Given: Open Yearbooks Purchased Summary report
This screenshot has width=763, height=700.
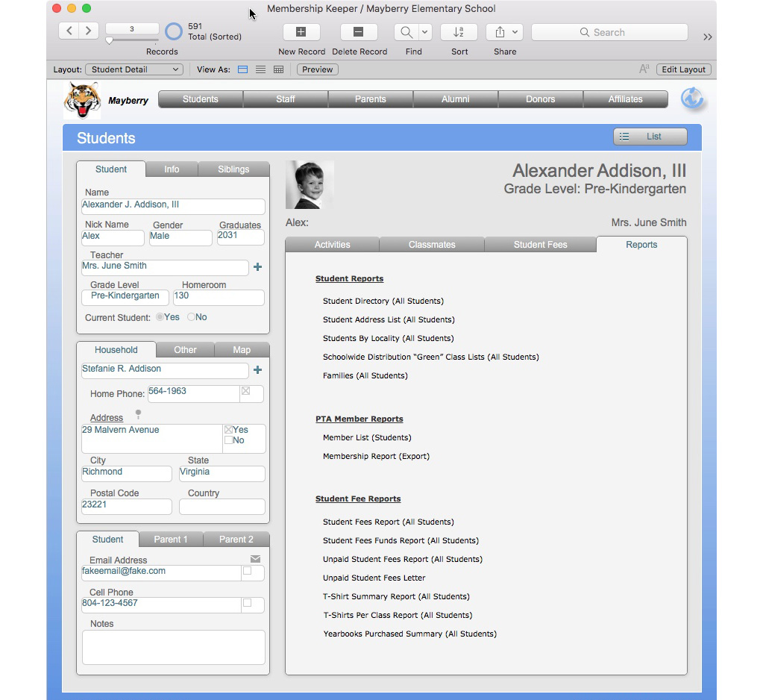Looking at the screenshot, I should [409, 634].
